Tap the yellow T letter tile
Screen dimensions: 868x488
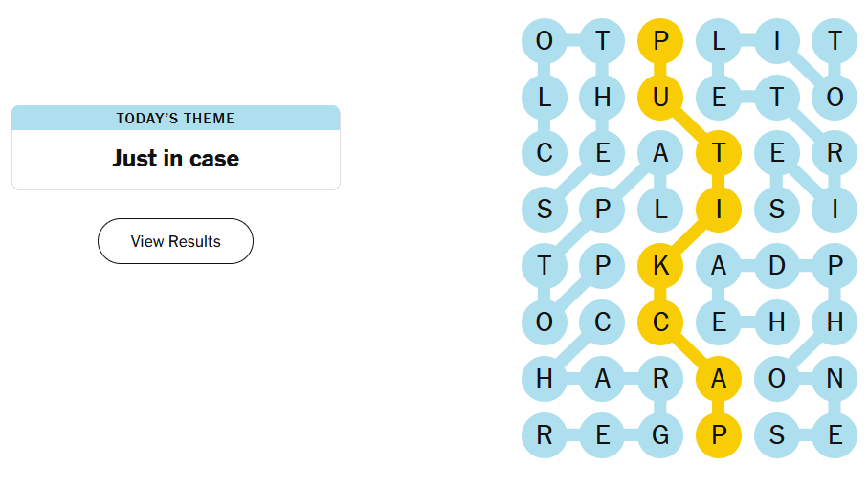pyautogui.click(x=719, y=153)
